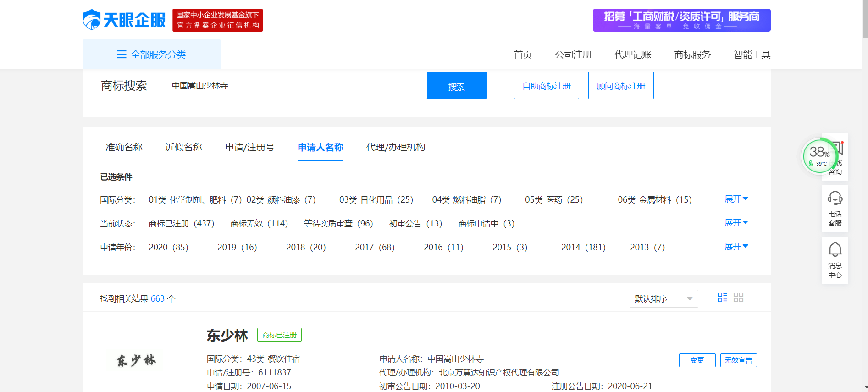This screenshot has height=392, width=868.
Task: Filter by 01类-化学制剂、肥料 (7)
Action: 195,199
